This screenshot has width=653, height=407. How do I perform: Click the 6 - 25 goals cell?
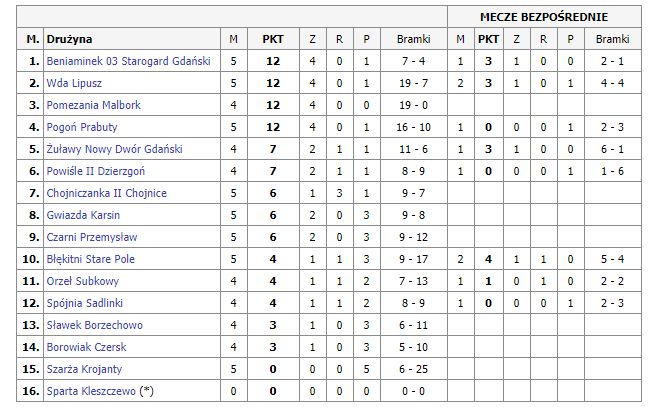(x=413, y=369)
